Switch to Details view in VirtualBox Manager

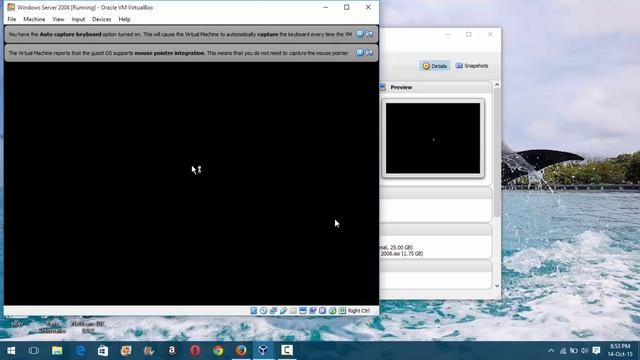(435, 66)
